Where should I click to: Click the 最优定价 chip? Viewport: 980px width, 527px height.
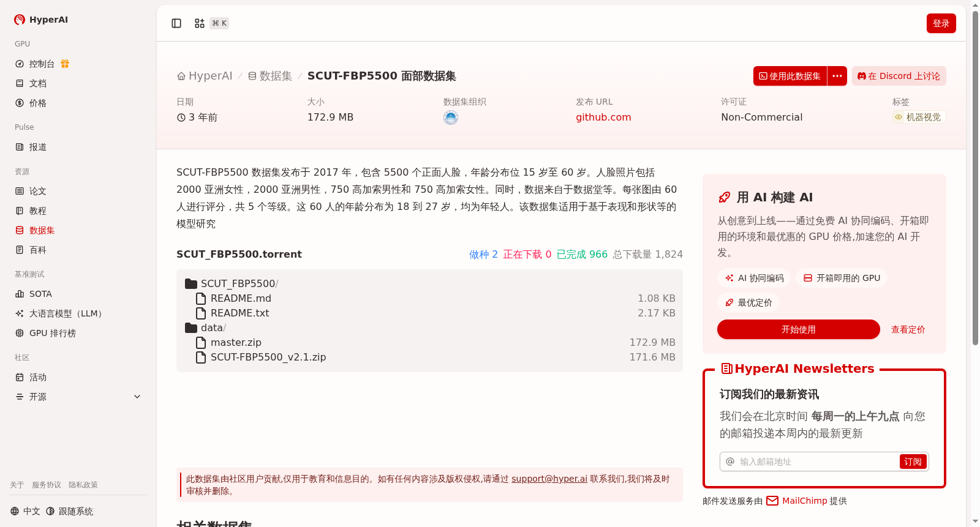[x=748, y=302]
